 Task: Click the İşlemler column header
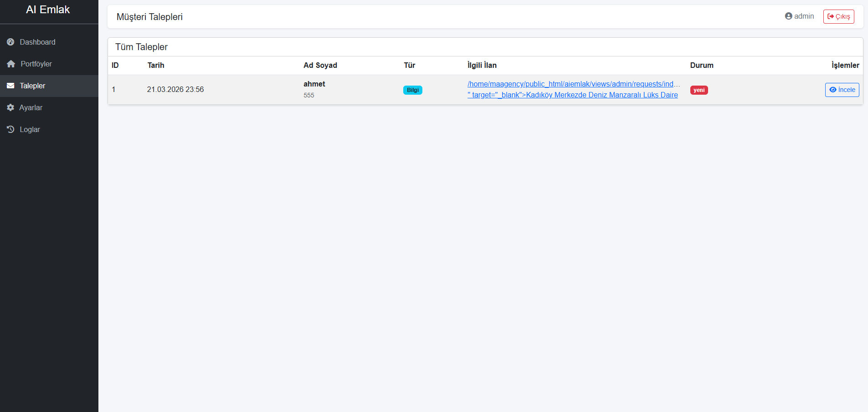[x=845, y=65]
